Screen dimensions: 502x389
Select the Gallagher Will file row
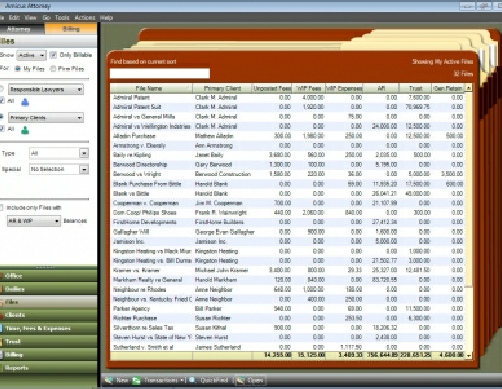(x=288, y=232)
